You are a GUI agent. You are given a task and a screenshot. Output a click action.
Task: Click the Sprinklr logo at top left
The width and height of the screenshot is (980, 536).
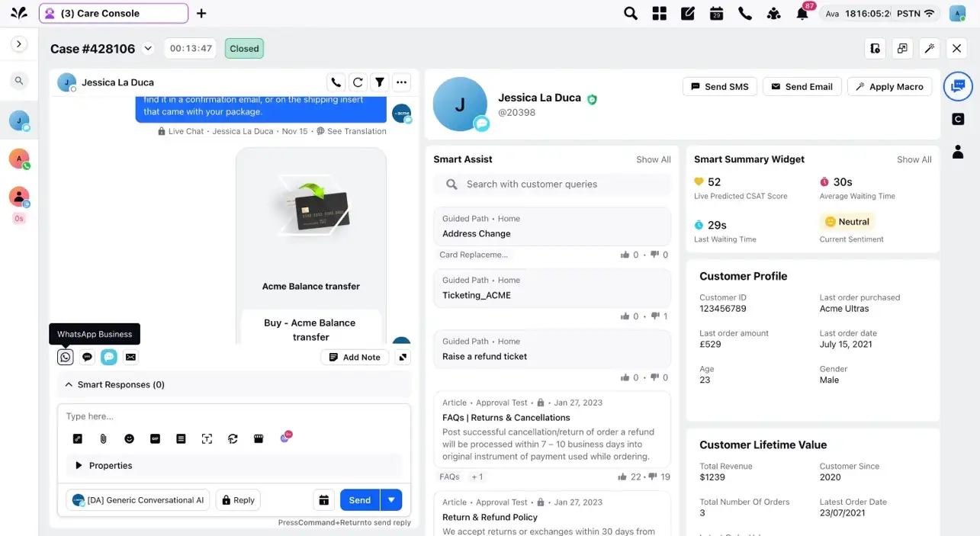point(19,13)
